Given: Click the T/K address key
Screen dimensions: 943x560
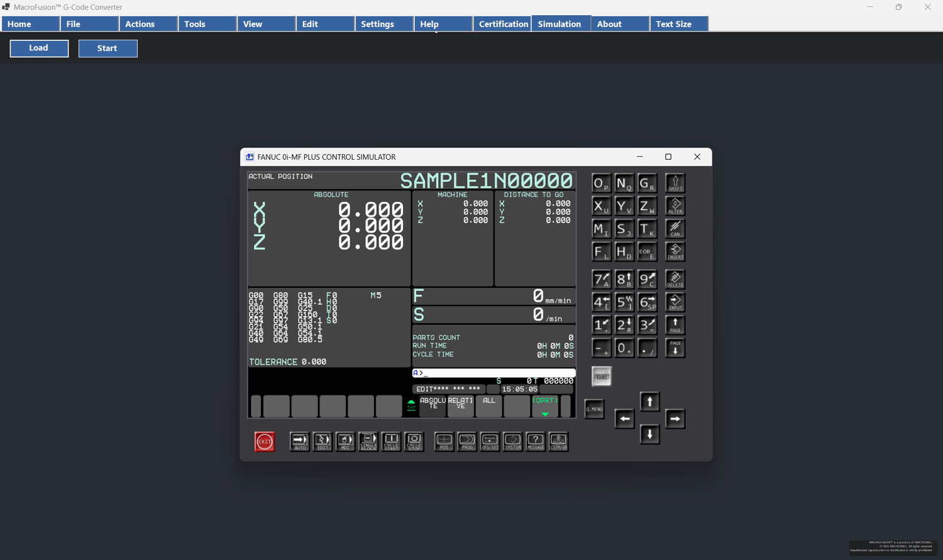Looking at the screenshot, I should (647, 229).
